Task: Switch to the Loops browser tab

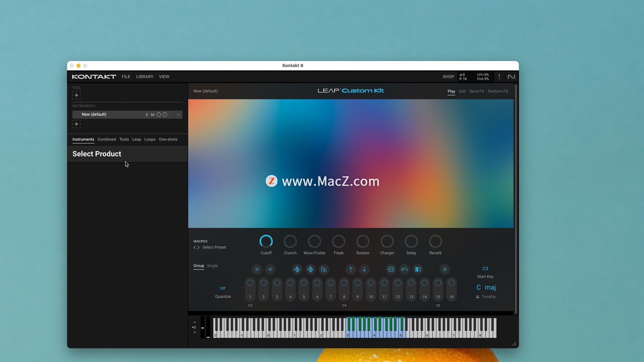Action: click(x=150, y=139)
